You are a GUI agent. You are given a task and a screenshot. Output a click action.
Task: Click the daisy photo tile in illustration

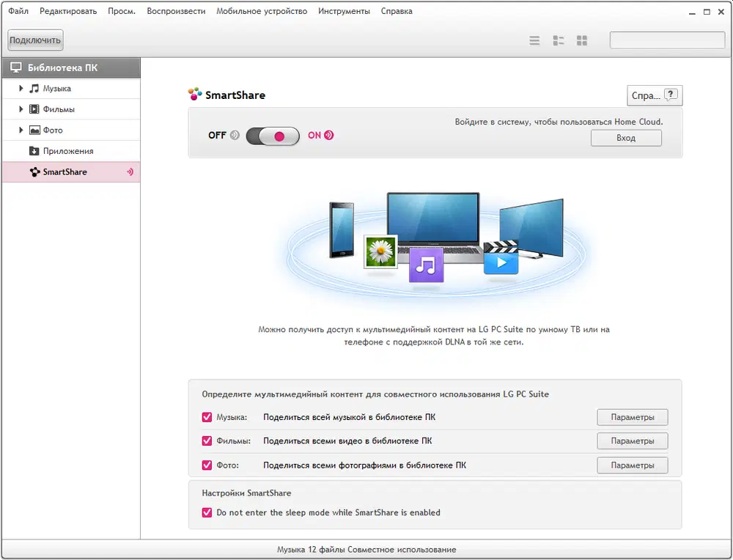click(x=380, y=251)
